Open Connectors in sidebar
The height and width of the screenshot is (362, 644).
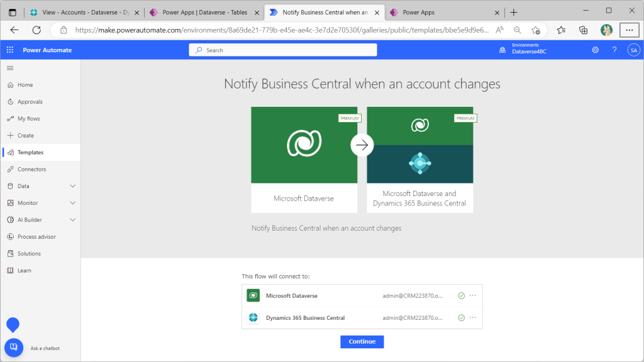tap(40, 169)
